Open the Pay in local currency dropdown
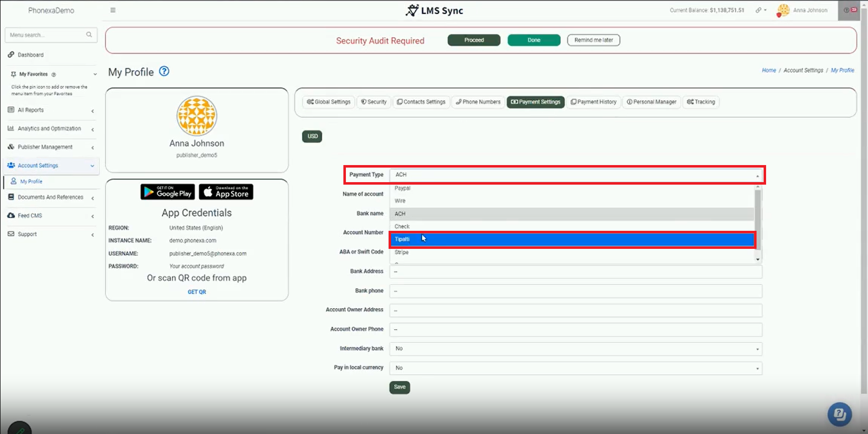868x434 pixels. pos(575,368)
